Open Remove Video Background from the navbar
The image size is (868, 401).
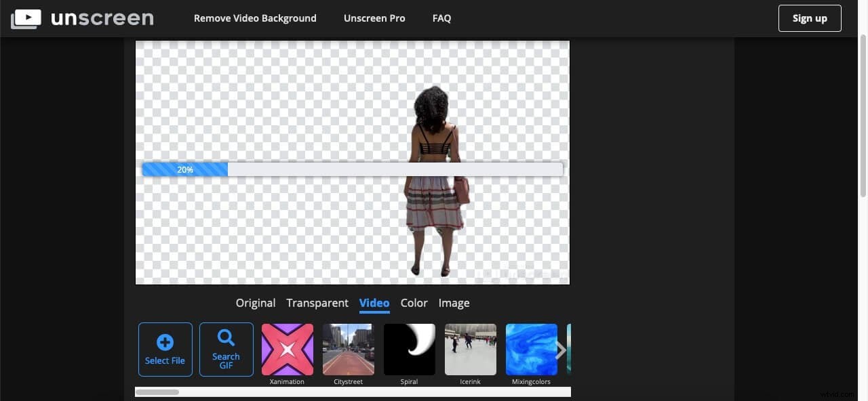point(254,18)
